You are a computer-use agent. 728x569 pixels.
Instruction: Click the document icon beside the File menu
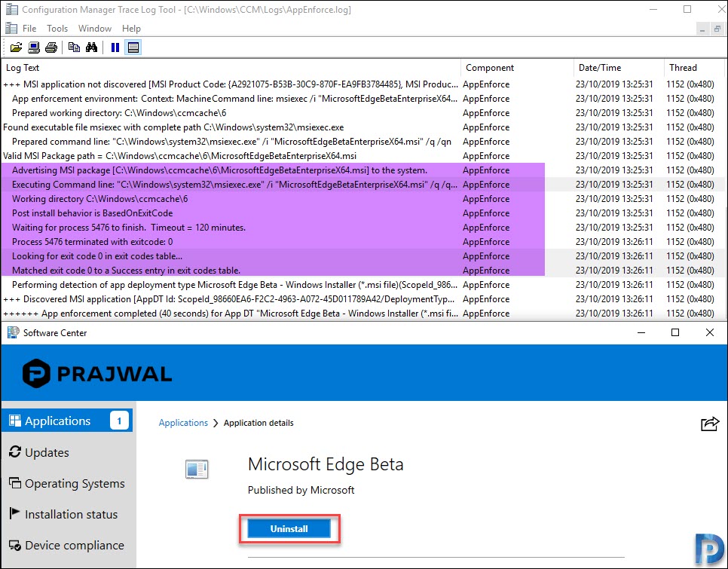coord(11,29)
